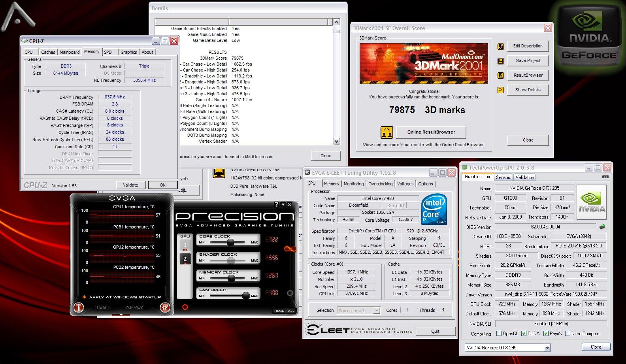Open the Precision window dropdown arrow menu
The image size is (626, 364).
(x=283, y=204)
